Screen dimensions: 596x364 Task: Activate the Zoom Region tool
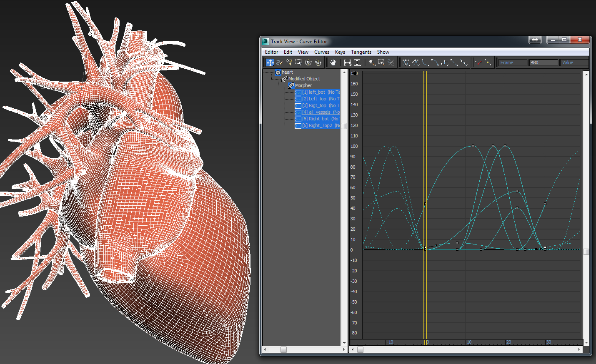(381, 62)
